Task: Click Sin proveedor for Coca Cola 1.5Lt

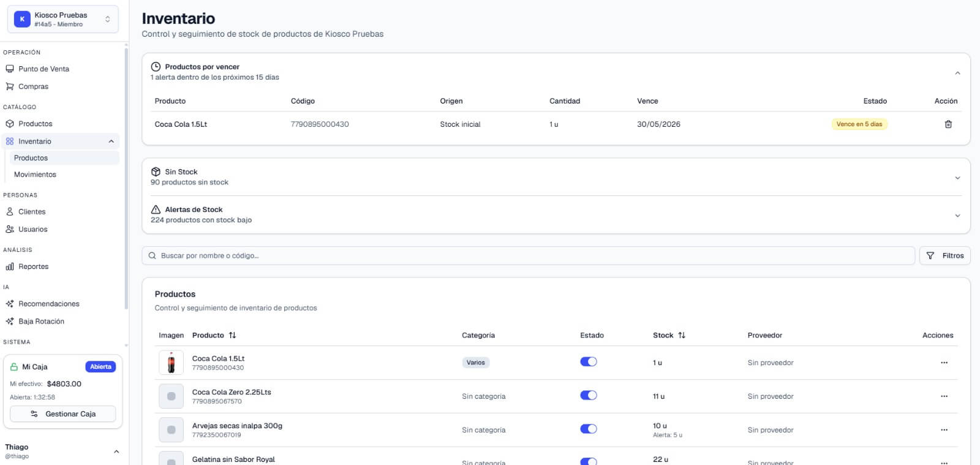Action: (771, 363)
